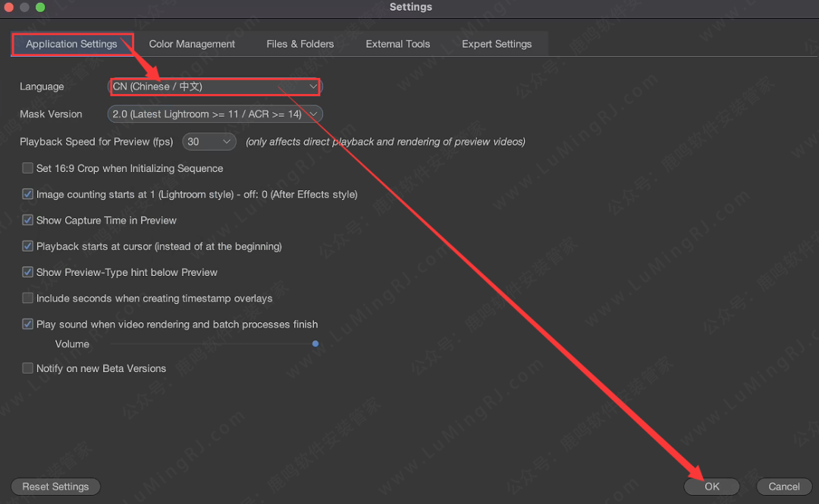Disable Show Capture Time in Preview

point(28,221)
